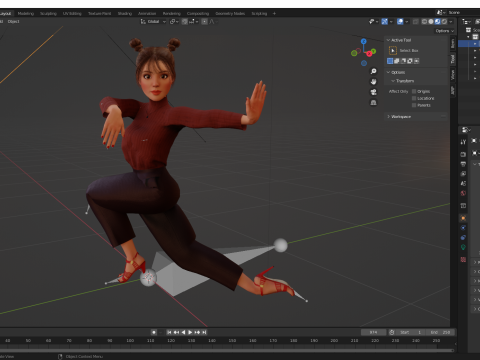The width and height of the screenshot is (480, 360).
Task: Select the Material Preview shading icon
Action: pyautogui.click(x=437, y=22)
